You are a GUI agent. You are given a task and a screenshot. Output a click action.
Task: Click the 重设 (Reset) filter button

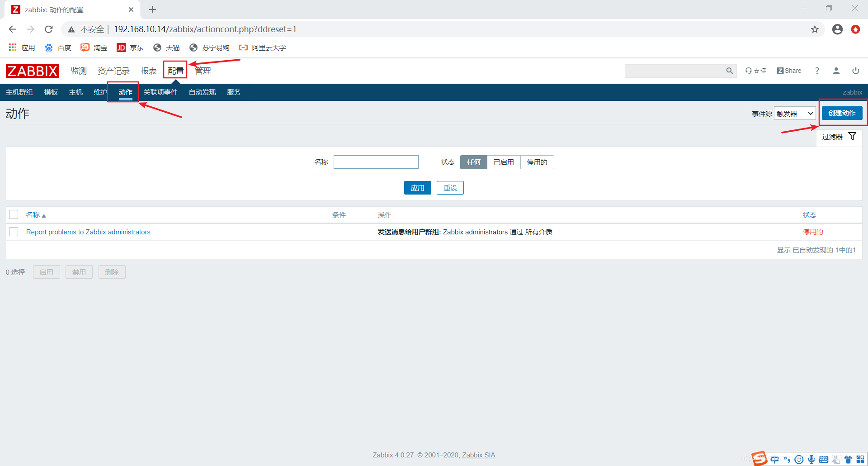(450, 188)
